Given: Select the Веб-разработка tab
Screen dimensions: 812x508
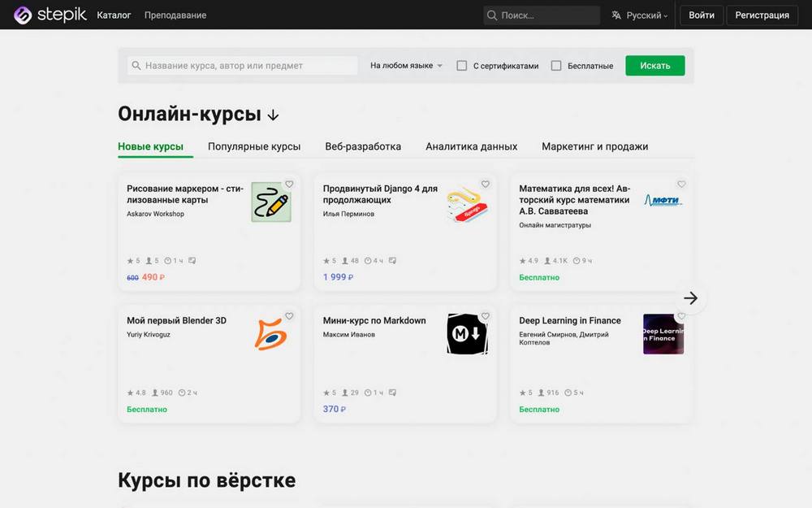Looking at the screenshot, I should (363, 147).
